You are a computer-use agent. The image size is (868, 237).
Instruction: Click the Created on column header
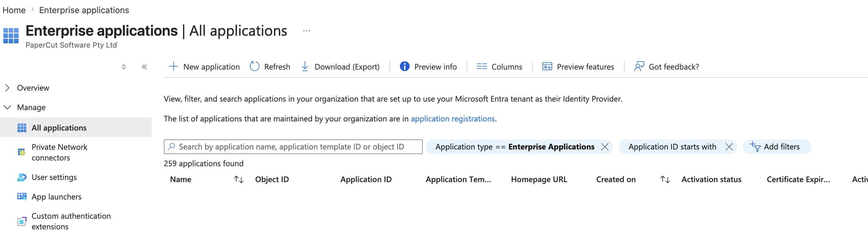click(616, 179)
